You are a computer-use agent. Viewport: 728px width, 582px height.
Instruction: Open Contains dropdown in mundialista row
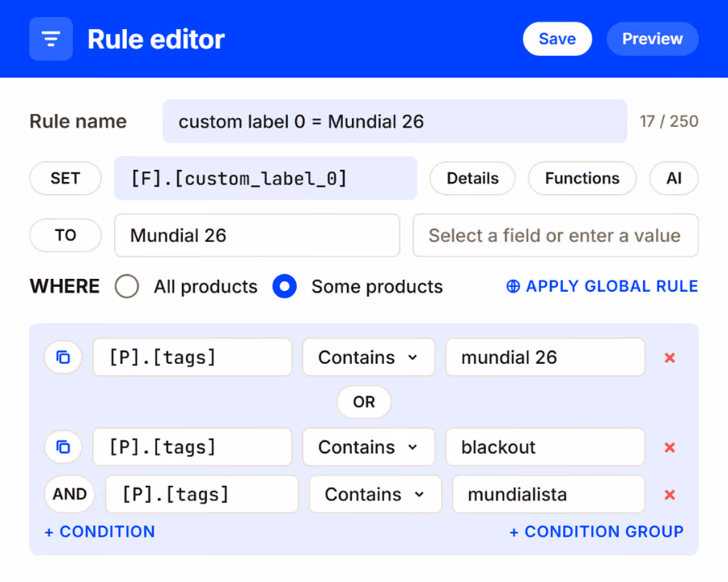click(375, 495)
